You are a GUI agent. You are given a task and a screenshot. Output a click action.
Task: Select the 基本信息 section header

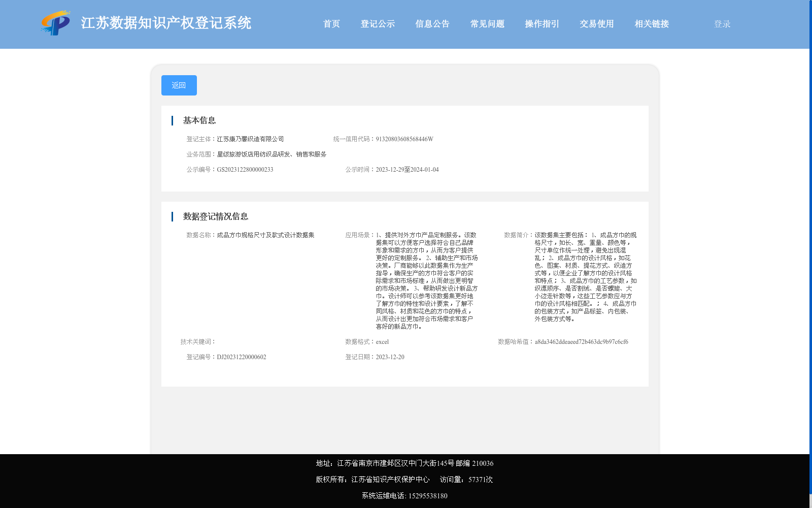pos(199,120)
